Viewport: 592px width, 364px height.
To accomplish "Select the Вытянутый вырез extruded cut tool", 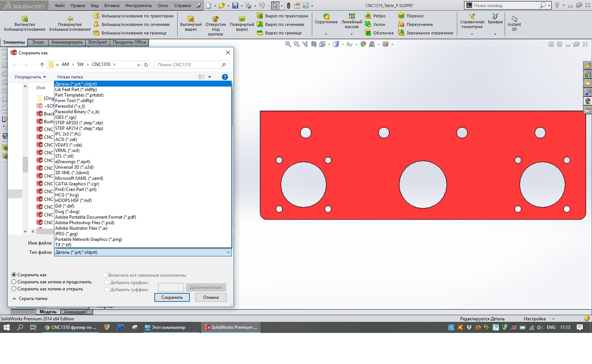I will [191, 24].
